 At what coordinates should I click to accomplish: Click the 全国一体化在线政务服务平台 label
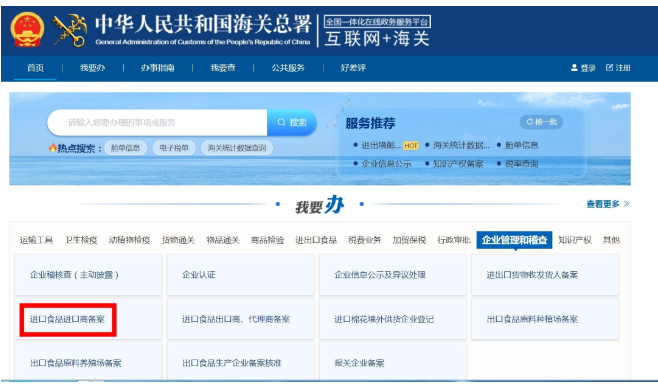point(377,21)
